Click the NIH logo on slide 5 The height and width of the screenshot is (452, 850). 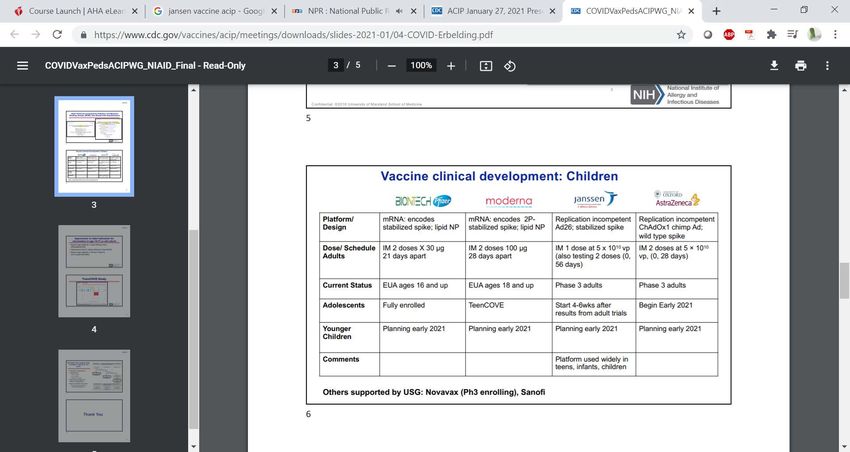click(x=648, y=95)
